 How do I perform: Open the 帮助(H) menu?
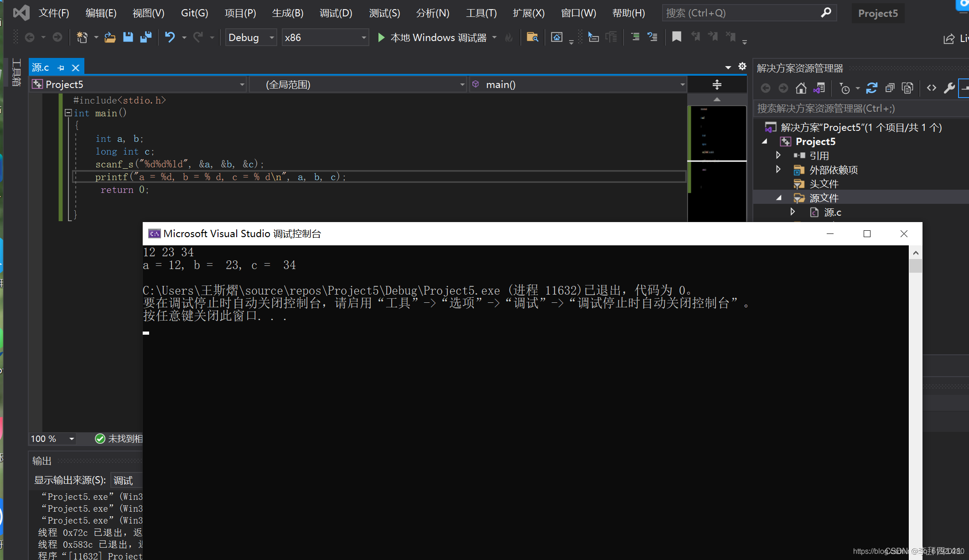click(x=628, y=13)
